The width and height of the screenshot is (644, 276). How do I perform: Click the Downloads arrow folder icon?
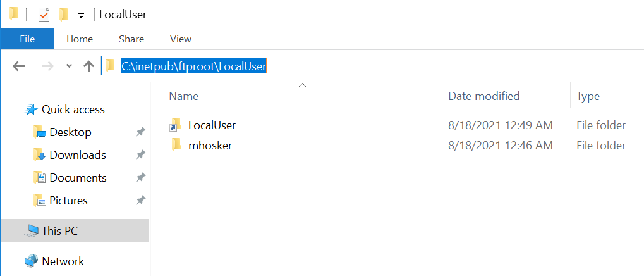(x=39, y=155)
